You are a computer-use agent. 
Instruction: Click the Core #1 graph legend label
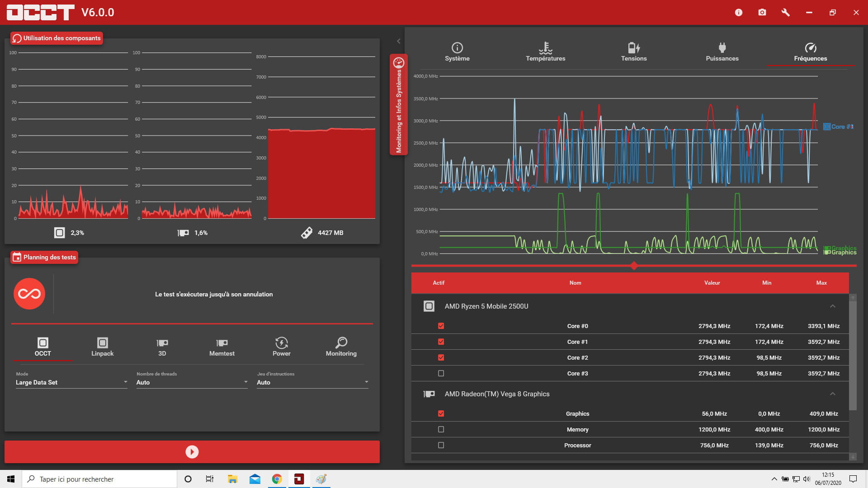coord(839,127)
